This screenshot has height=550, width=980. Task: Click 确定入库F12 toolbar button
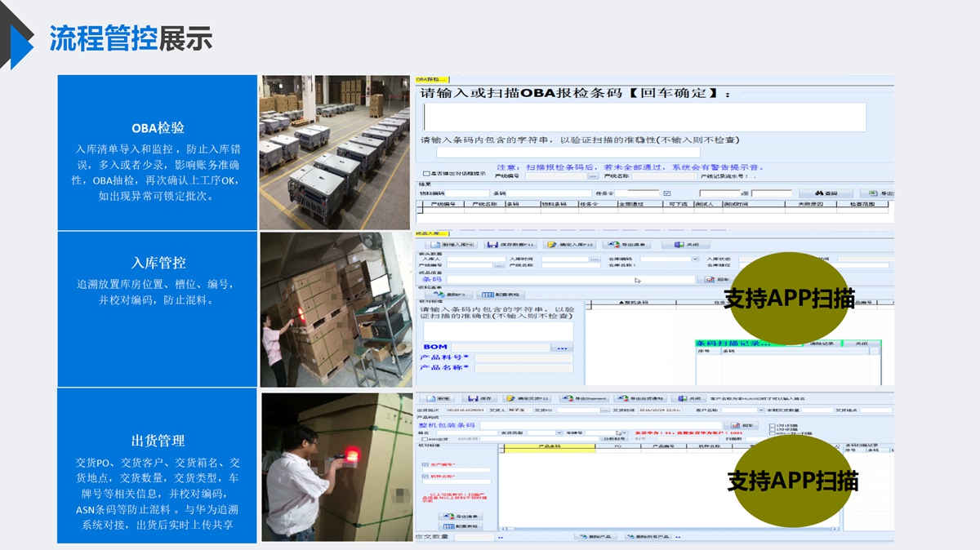pos(570,245)
